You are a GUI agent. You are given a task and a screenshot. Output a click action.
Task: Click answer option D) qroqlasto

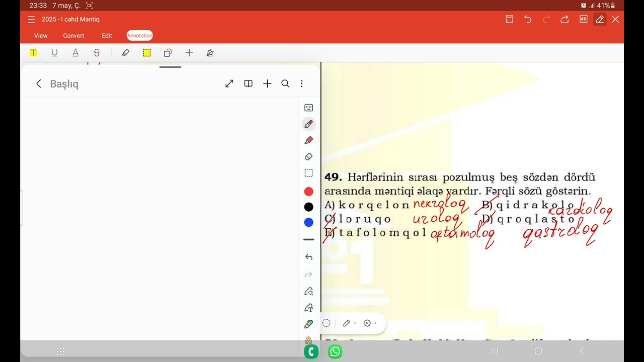[x=528, y=219]
